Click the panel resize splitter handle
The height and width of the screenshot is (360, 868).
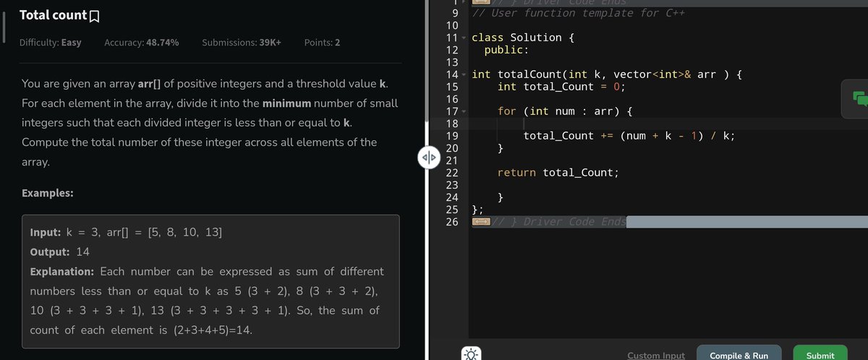427,156
